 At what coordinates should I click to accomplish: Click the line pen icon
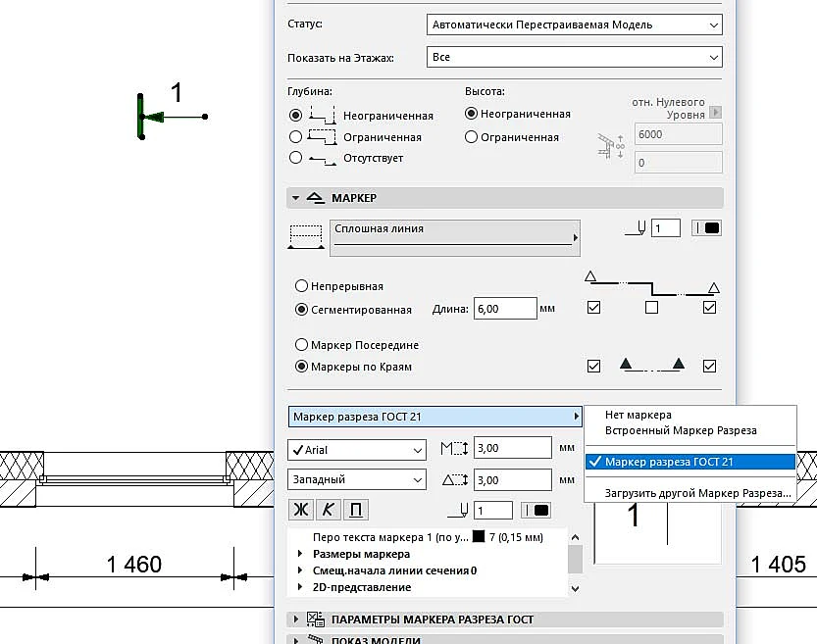click(x=637, y=228)
